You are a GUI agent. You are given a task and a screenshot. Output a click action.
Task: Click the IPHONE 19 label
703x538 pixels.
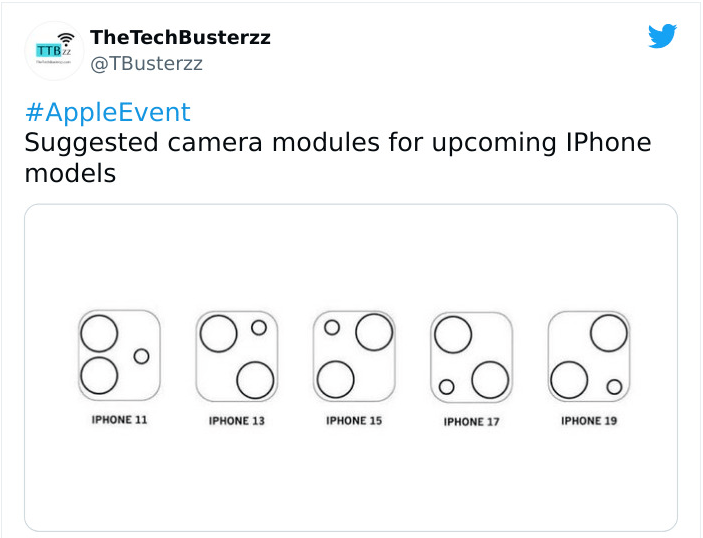[x=589, y=421]
